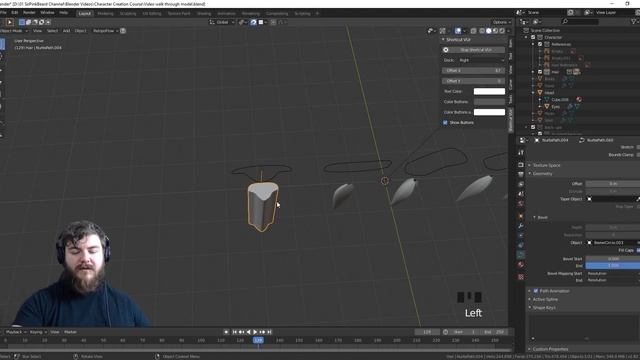Open the Scene properties tab icon

coord(520,194)
